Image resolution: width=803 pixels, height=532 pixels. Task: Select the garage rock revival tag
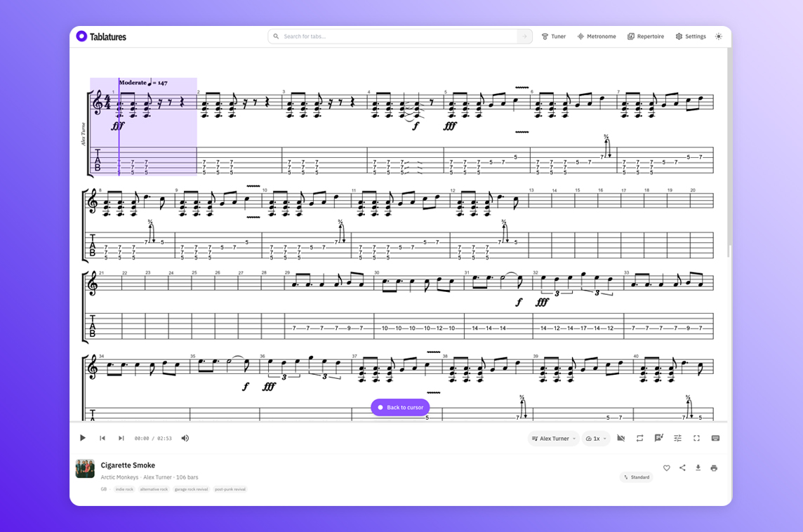tap(192, 489)
